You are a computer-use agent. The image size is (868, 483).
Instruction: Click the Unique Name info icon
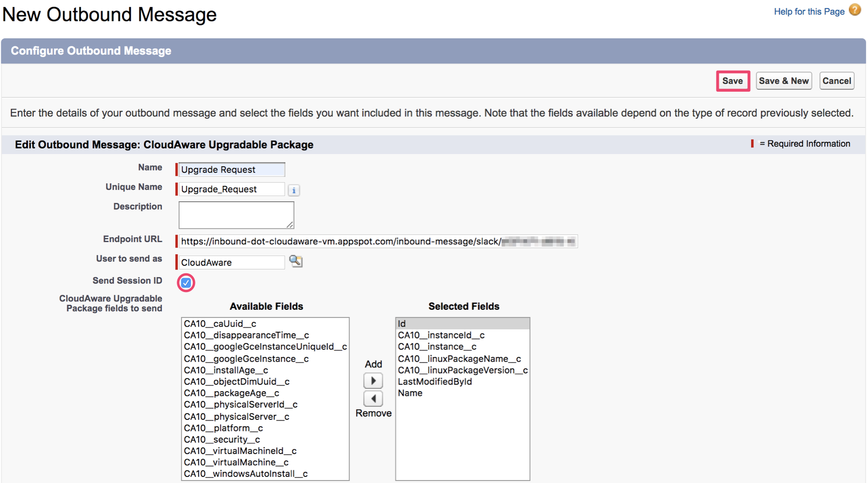(x=294, y=190)
